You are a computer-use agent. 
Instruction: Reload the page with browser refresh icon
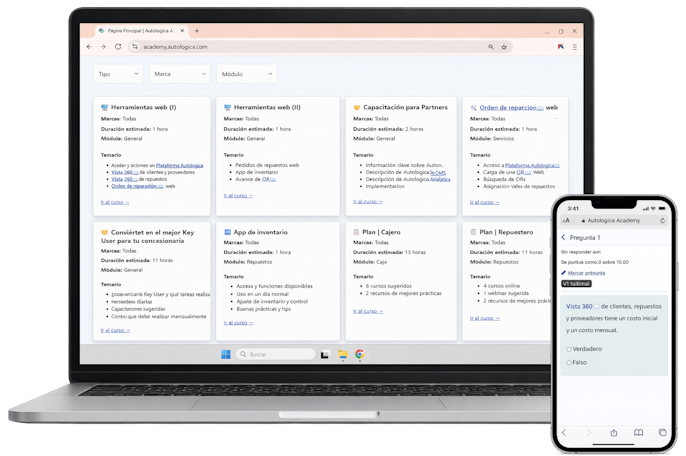(118, 46)
